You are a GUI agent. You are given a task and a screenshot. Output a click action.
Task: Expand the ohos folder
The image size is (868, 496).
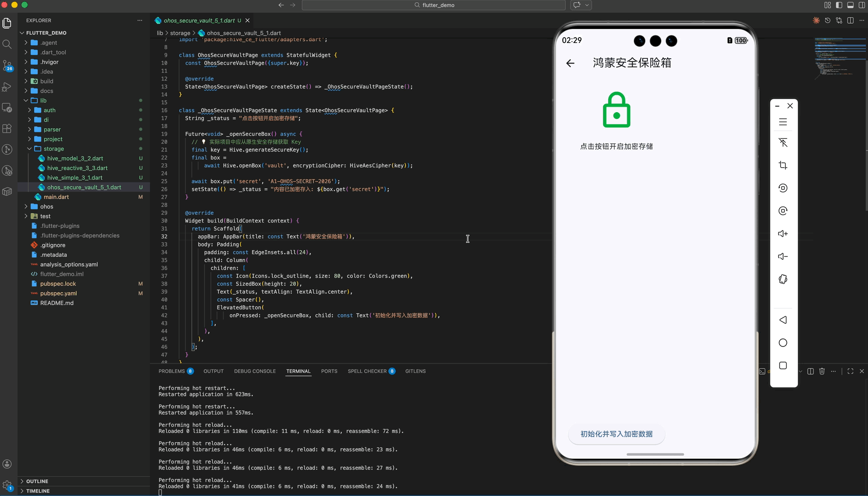click(46, 206)
